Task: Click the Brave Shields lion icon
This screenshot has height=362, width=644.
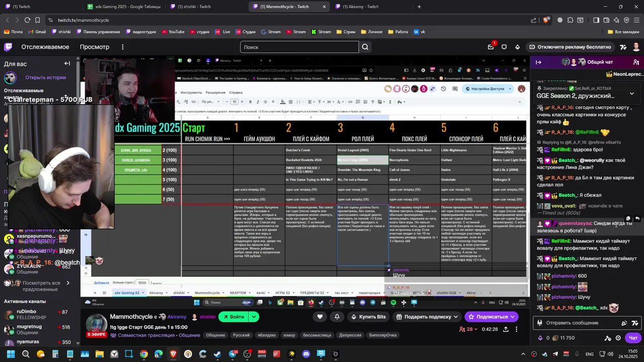Action: (546, 20)
